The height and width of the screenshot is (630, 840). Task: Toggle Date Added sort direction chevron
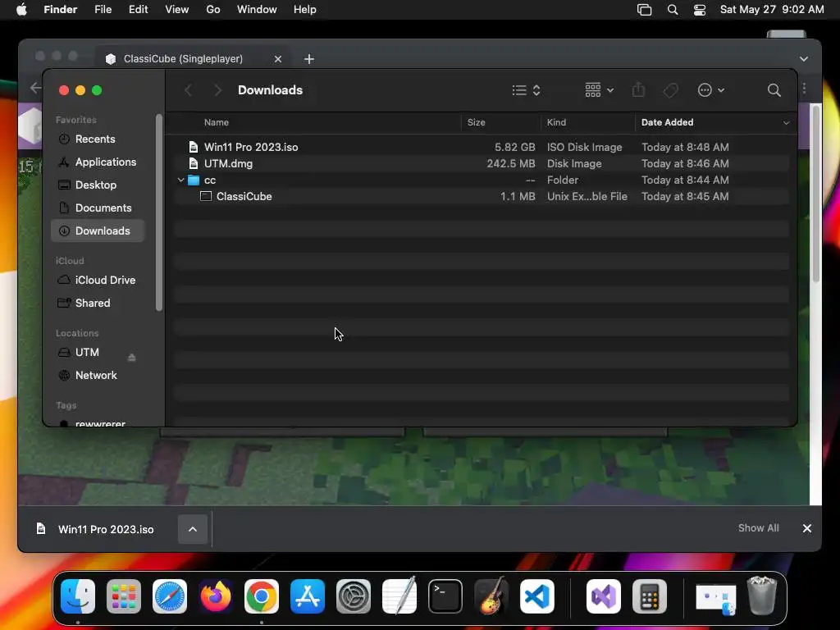pos(786,123)
